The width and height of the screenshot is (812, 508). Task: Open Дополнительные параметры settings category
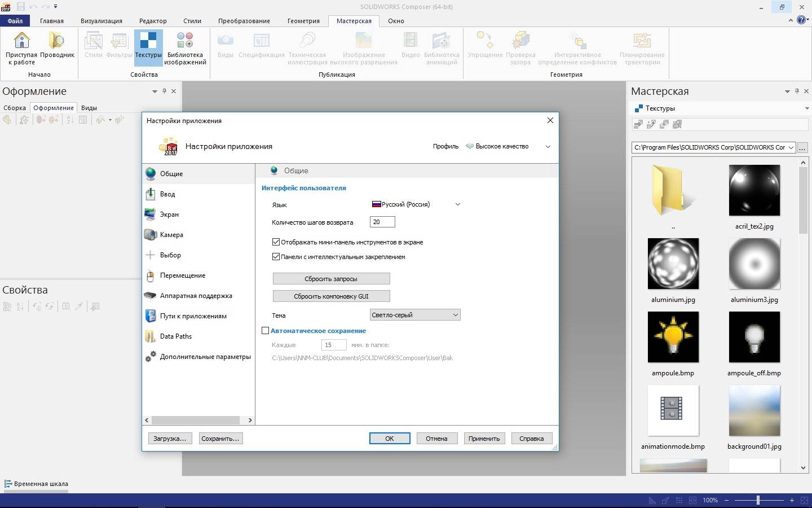(x=198, y=357)
